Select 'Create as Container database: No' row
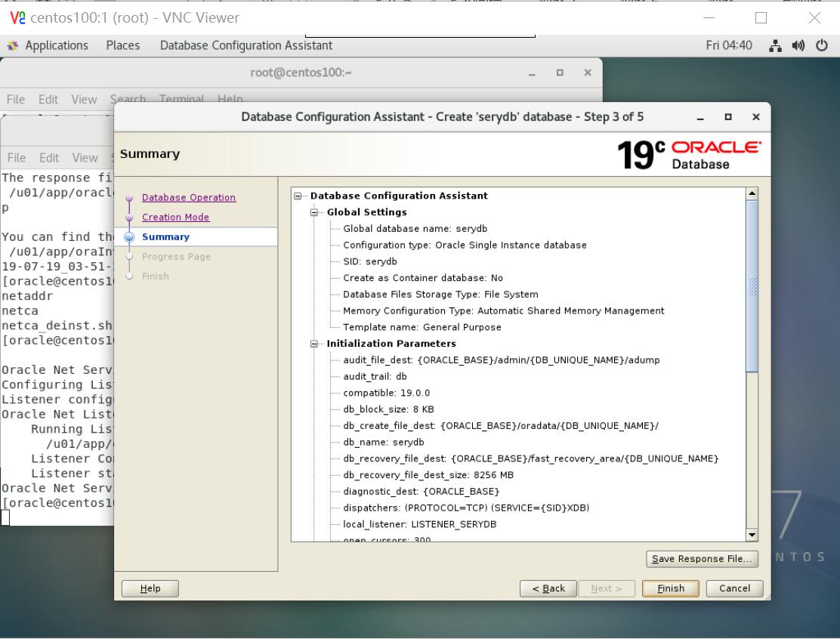 [x=423, y=278]
